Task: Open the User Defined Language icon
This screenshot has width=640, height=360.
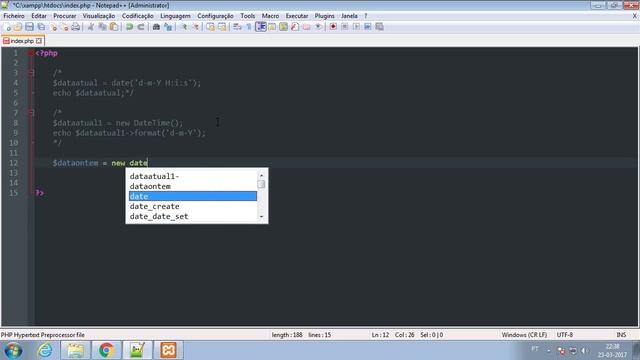Action: 272,27
